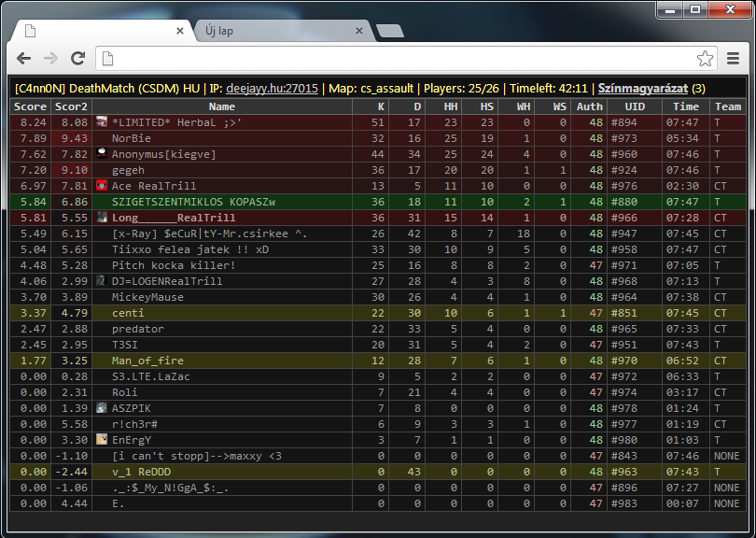Click the Score column header
The image size is (756, 538).
pos(30,106)
